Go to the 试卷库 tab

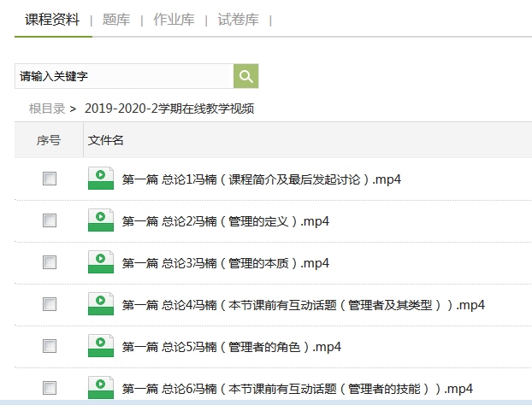click(238, 20)
